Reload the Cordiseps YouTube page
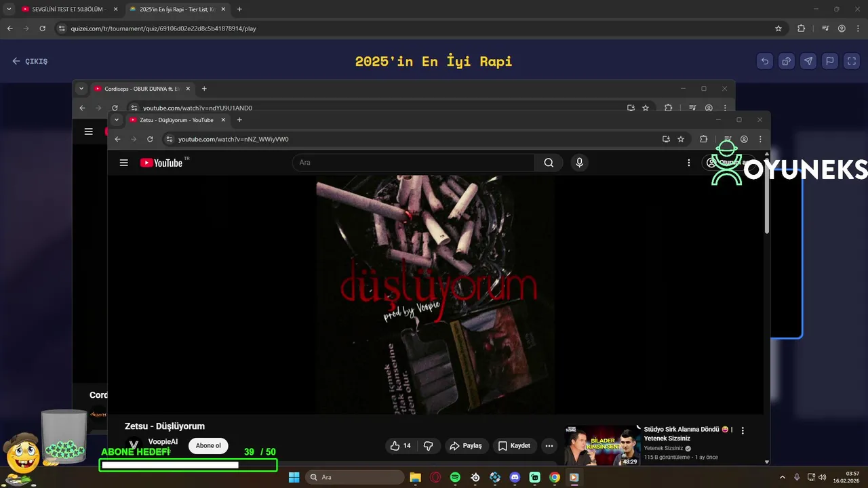This screenshot has height=488, width=868. (115, 108)
